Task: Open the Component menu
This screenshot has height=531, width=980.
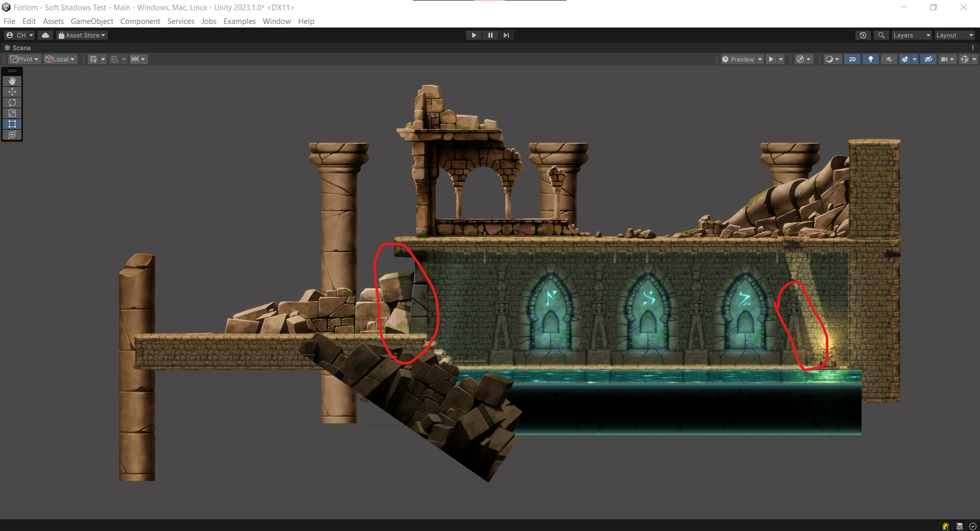Action: click(x=140, y=21)
